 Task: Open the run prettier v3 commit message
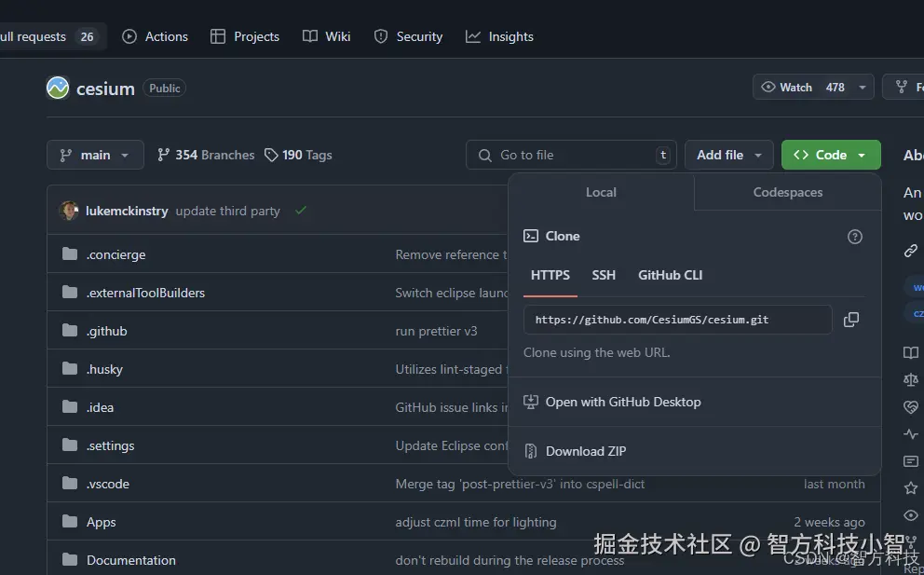click(x=436, y=332)
